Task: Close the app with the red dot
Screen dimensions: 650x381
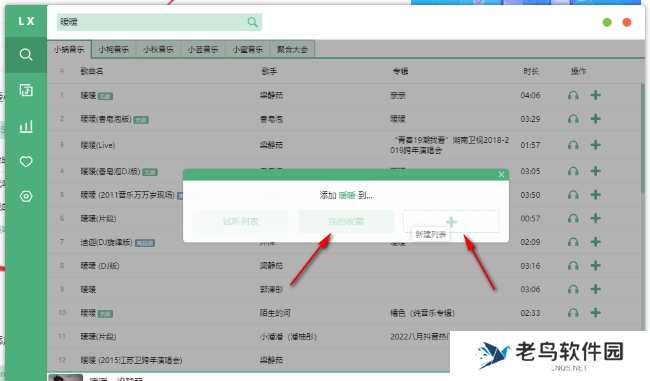Action: [627, 22]
